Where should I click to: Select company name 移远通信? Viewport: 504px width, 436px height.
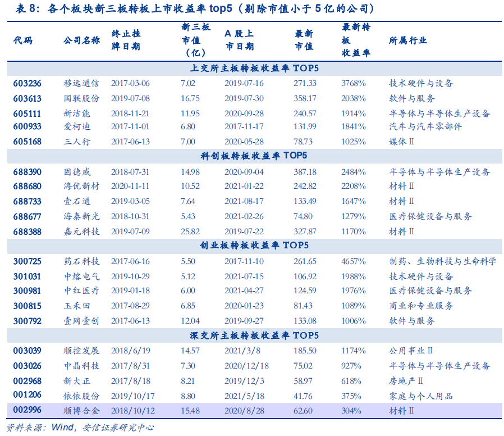click(81, 84)
